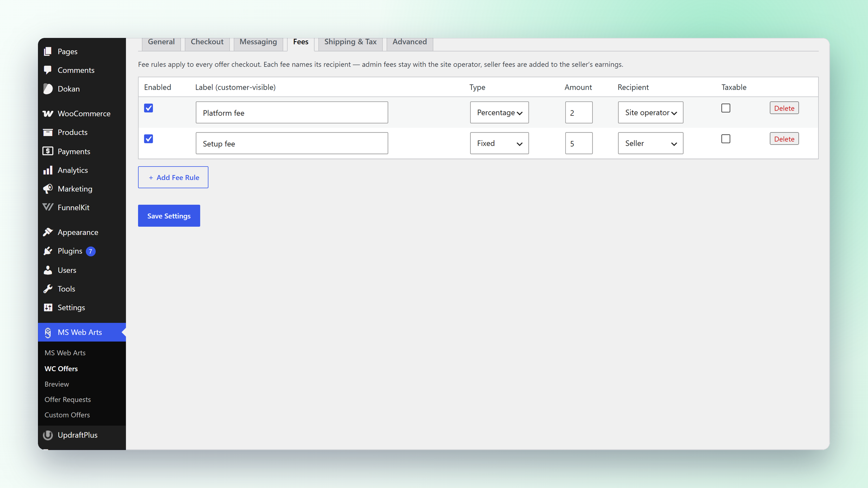This screenshot has height=488, width=868.
Task: Open Analytics bar chart icon
Action: (48, 170)
